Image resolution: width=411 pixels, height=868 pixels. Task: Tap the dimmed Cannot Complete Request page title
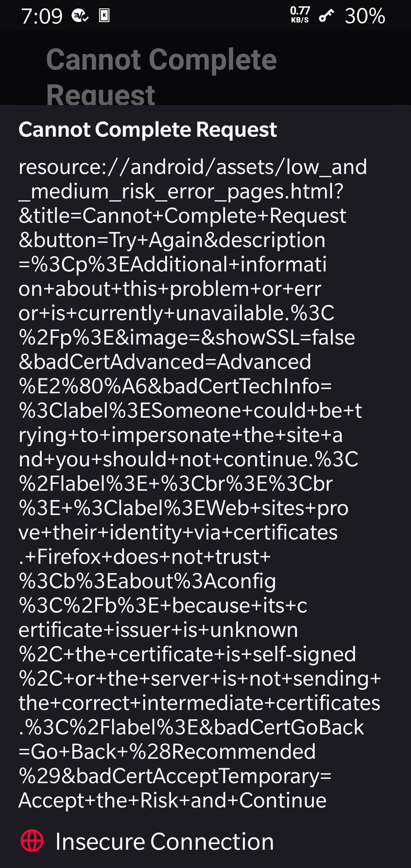161,76
